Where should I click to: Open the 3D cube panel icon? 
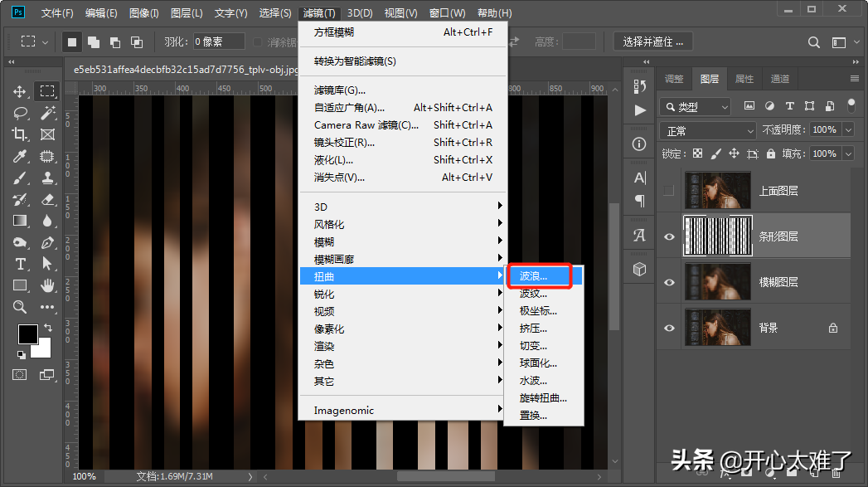pyautogui.click(x=639, y=270)
